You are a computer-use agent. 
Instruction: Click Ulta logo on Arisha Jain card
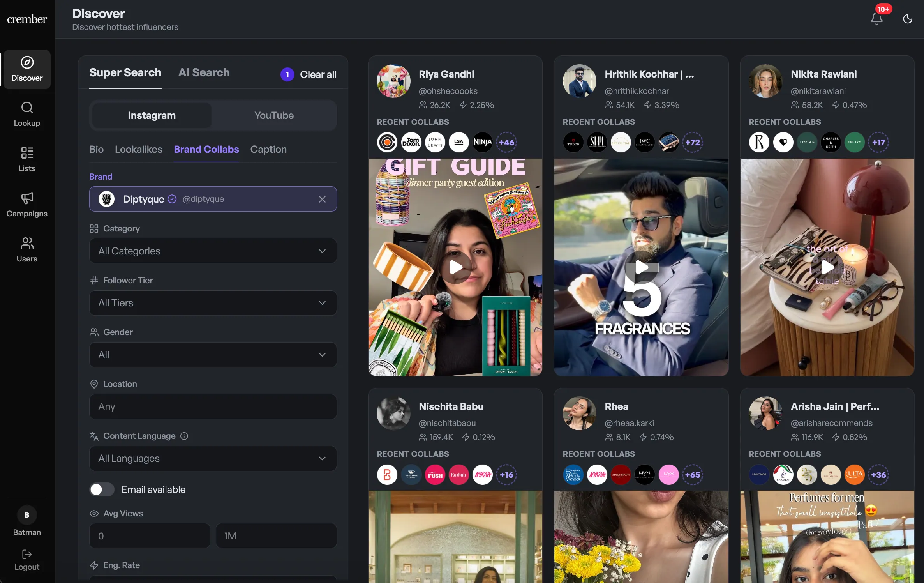pos(855,475)
